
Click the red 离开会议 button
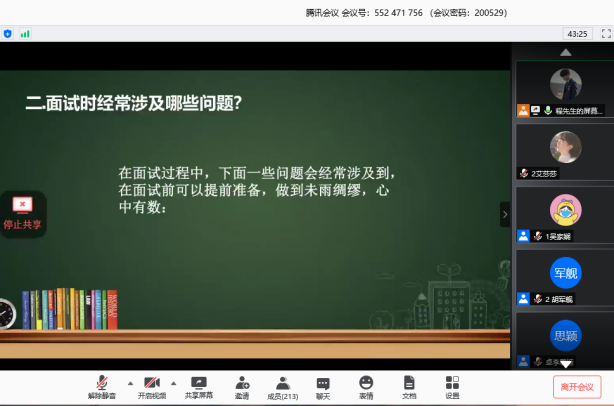pyautogui.click(x=577, y=387)
